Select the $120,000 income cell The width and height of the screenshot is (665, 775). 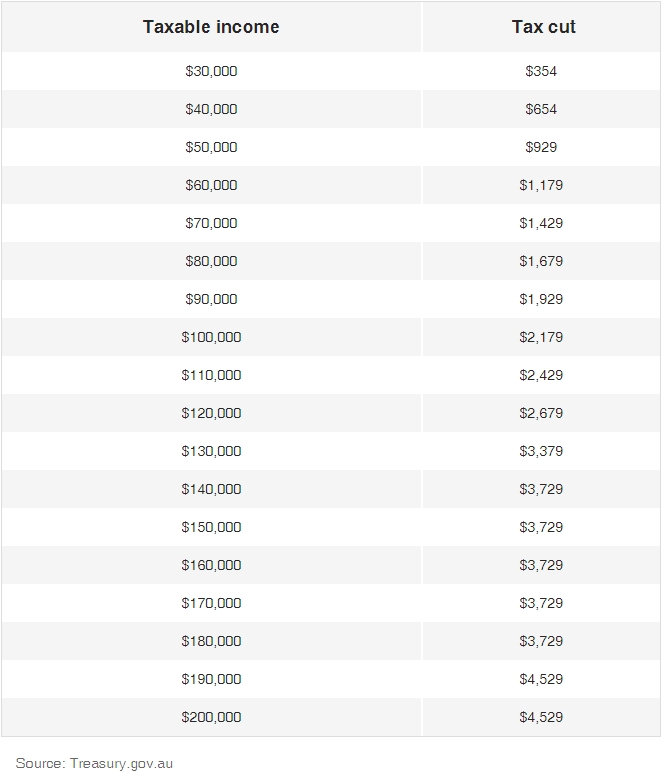(211, 413)
